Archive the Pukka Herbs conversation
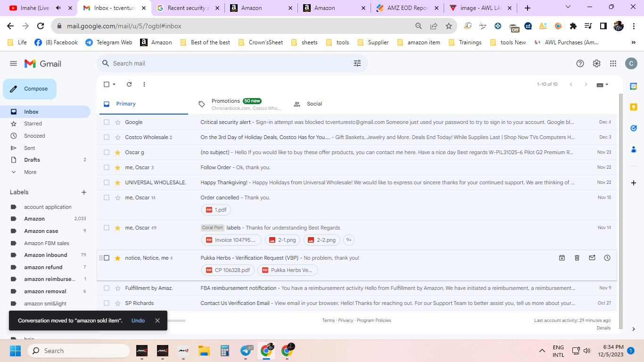Image resolution: width=644 pixels, height=362 pixels. [x=562, y=258]
